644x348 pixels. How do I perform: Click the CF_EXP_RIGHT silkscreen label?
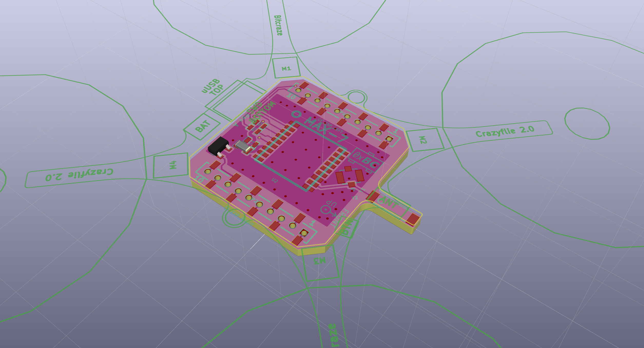239,216
